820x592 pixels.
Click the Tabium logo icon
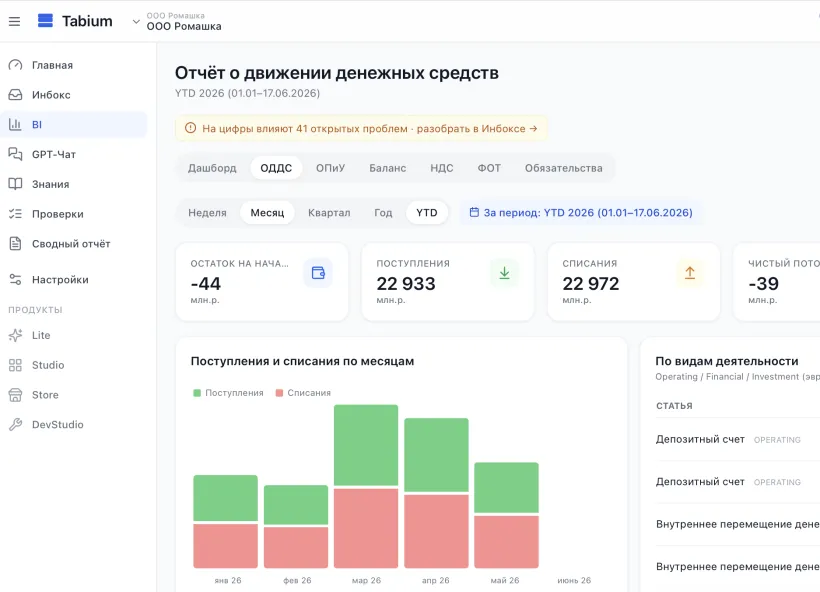click(x=45, y=20)
